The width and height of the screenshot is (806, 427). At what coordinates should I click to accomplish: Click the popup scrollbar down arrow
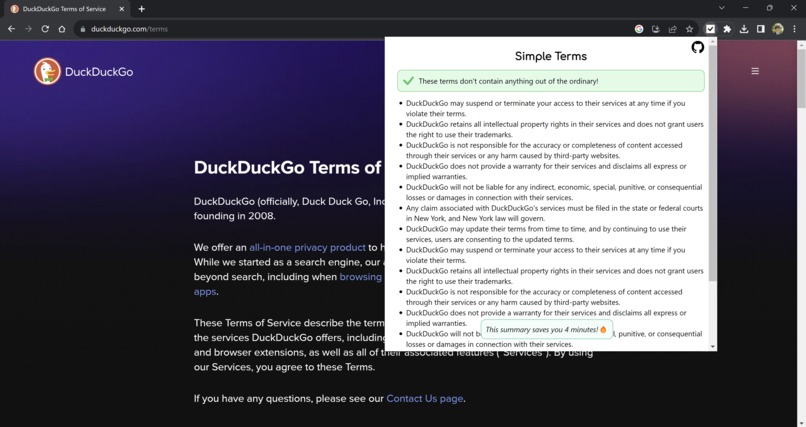click(712, 347)
